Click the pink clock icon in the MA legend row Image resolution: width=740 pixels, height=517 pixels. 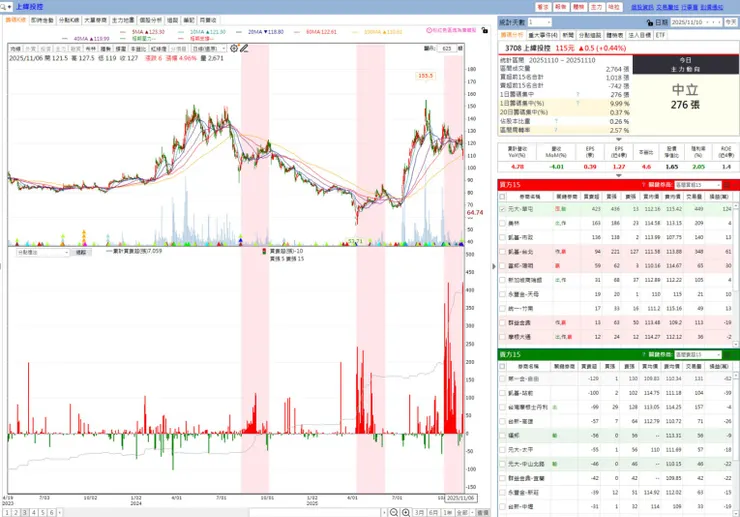click(x=429, y=30)
